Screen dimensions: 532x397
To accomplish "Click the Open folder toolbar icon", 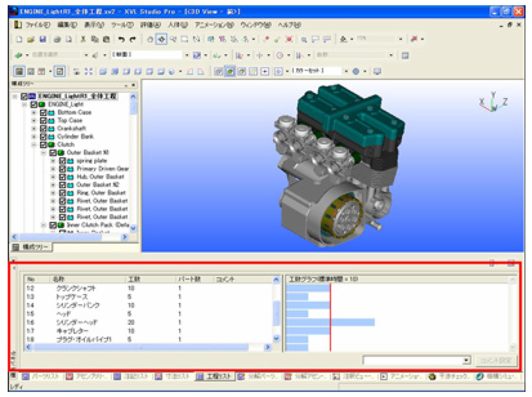I will (31, 39).
